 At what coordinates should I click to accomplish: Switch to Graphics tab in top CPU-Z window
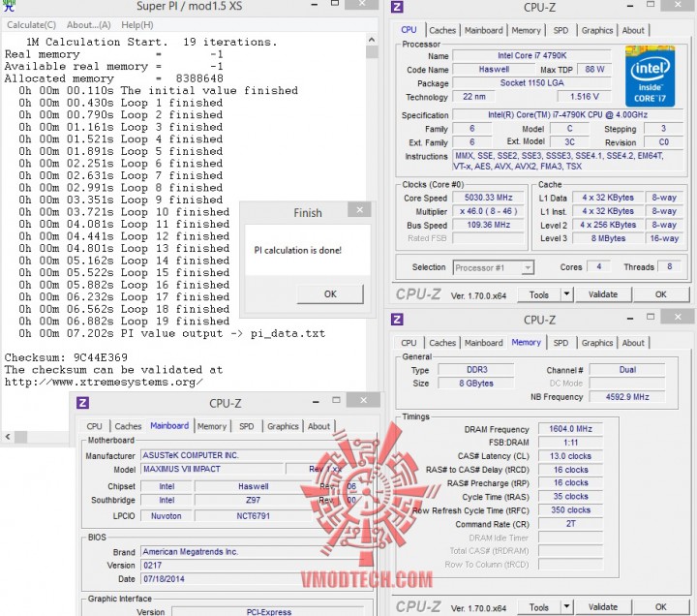597,30
